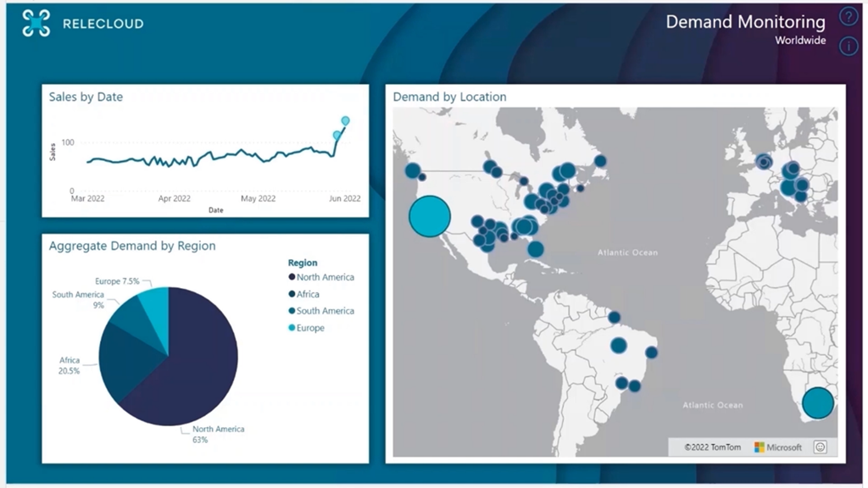Image resolution: width=868 pixels, height=488 pixels.
Task: Open the info icon below help
Action: point(848,46)
